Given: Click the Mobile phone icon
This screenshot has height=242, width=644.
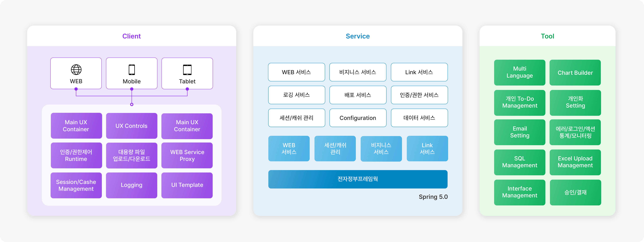Looking at the screenshot, I should 132,70.
